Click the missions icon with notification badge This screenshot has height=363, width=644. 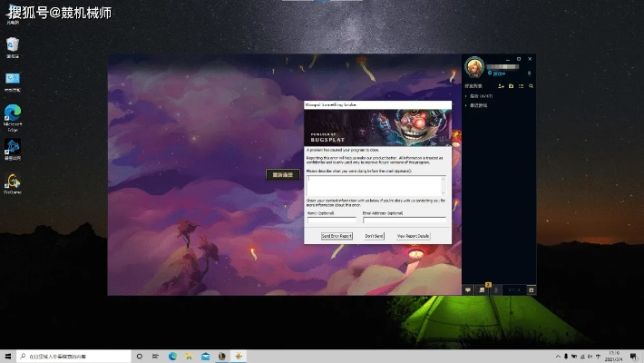tap(483, 289)
